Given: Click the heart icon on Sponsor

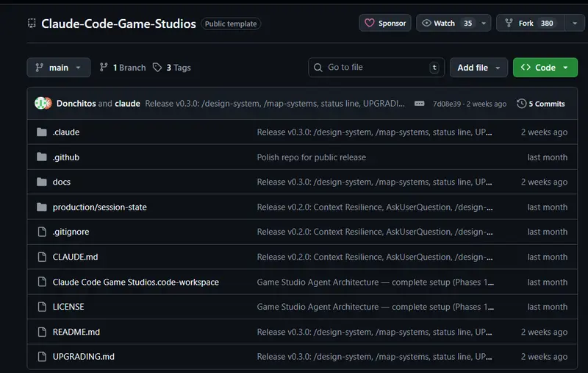Looking at the screenshot, I should click(x=370, y=23).
